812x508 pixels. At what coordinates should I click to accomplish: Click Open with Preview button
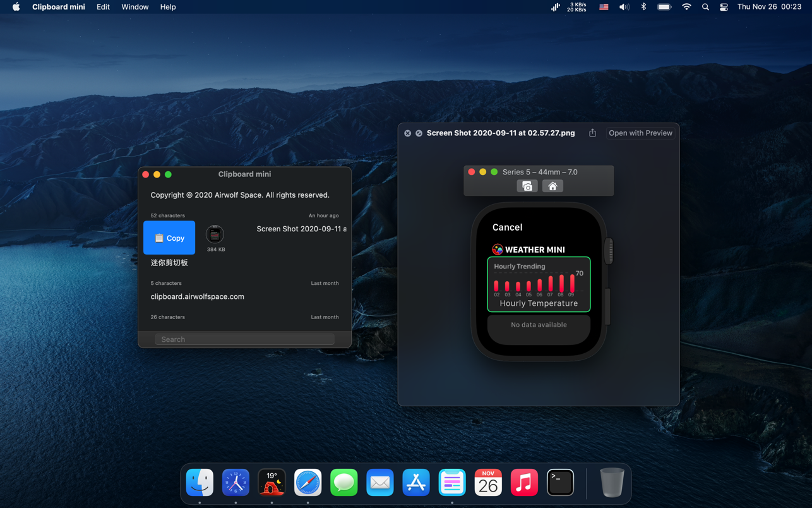(640, 133)
